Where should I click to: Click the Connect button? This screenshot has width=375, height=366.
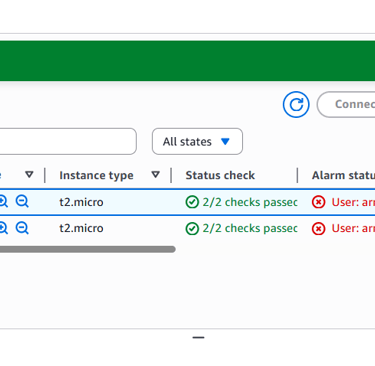(x=346, y=104)
